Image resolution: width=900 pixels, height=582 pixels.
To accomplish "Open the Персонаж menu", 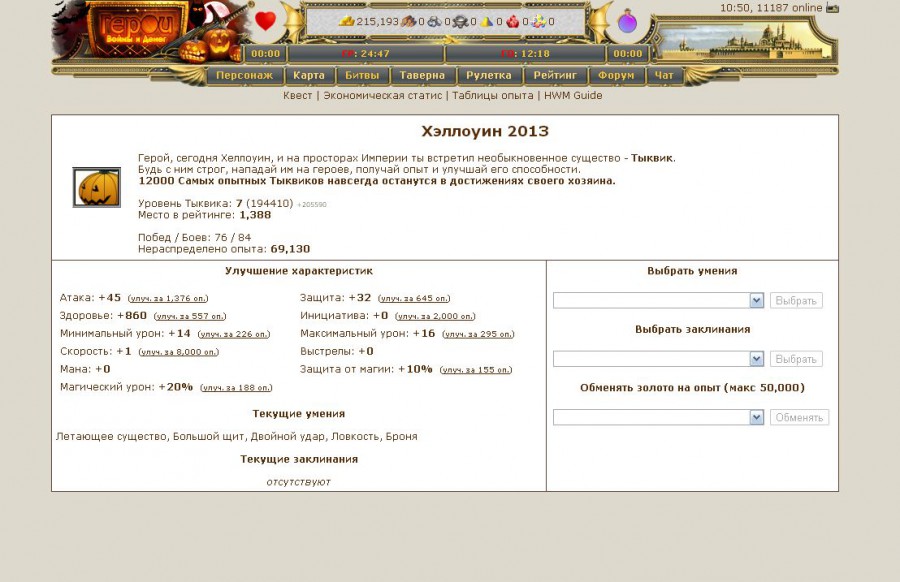I will coord(244,75).
